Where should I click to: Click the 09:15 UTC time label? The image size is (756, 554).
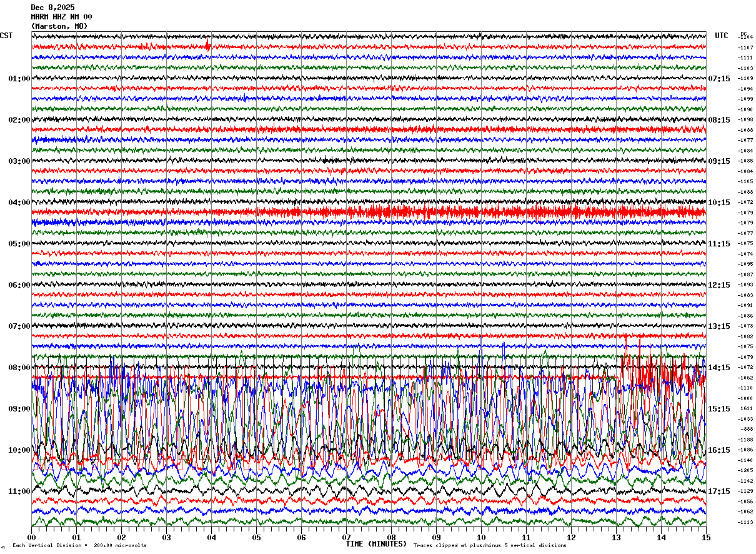tap(719, 161)
